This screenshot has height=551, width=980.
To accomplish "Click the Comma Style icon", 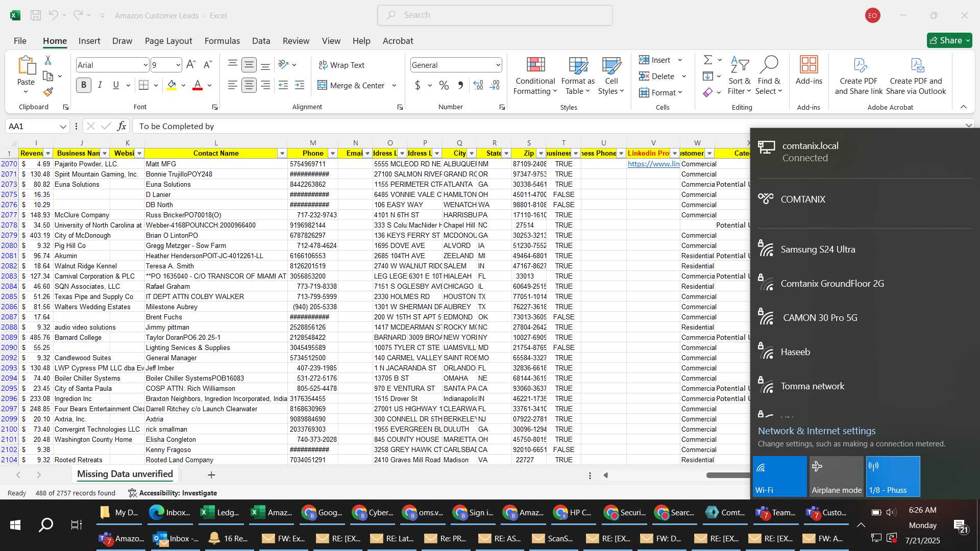I will pos(460,85).
